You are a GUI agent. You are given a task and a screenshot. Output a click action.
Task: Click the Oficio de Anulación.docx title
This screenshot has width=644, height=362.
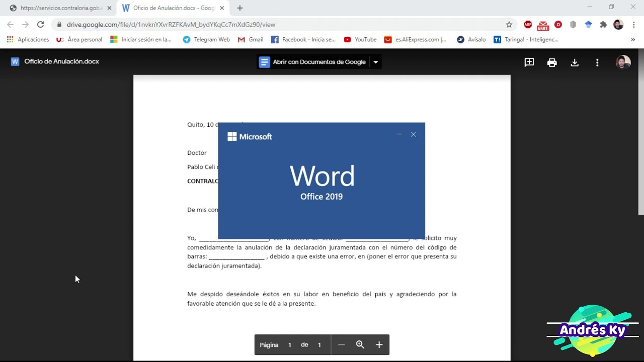tap(61, 61)
